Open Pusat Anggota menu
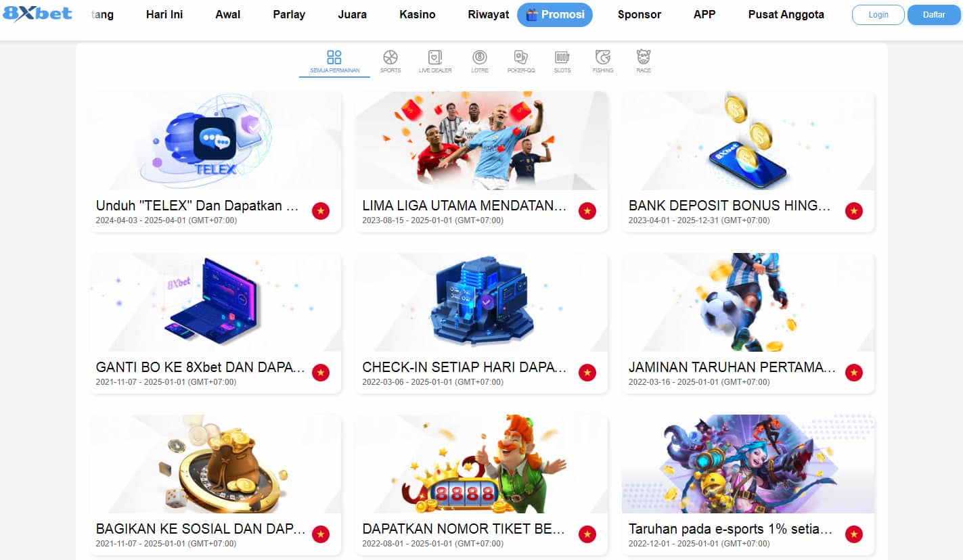 786,14
